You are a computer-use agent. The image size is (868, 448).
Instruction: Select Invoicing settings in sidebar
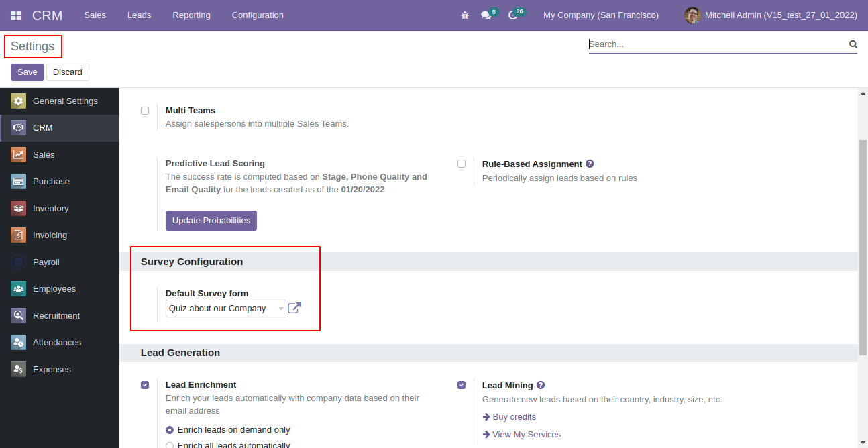pyautogui.click(x=60, y=235)
